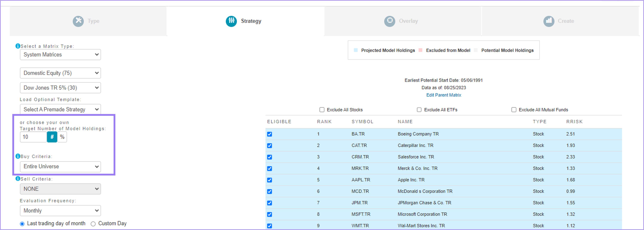Click the ELIGIBLE column header
644x230 pixels.
pyautogui.click(x=279, y=122)
